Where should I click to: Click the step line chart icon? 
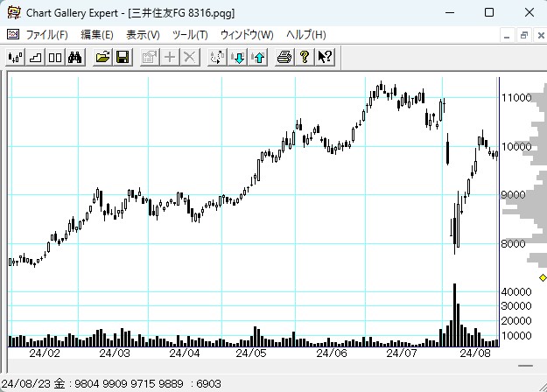tap(35, 57)
